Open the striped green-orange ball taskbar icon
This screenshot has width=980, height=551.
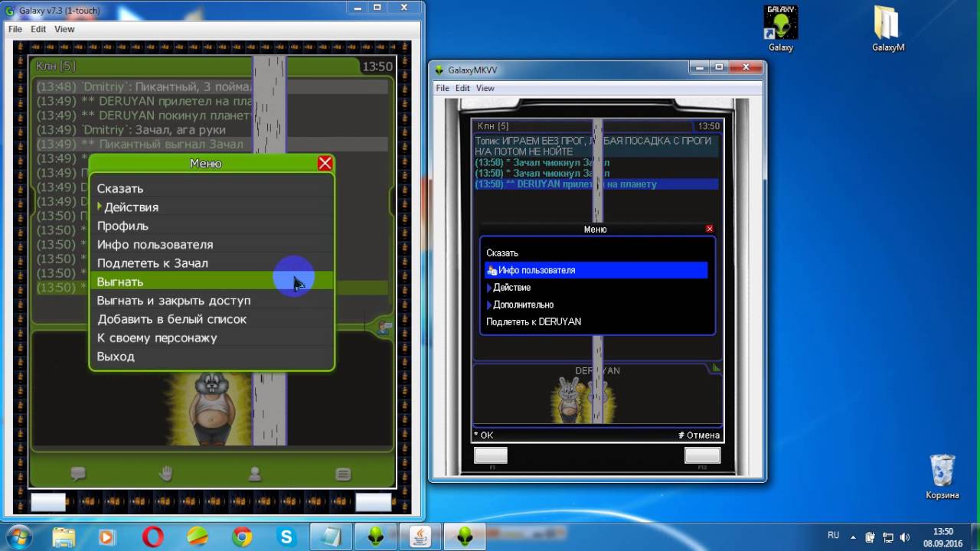tap(197, 536)
